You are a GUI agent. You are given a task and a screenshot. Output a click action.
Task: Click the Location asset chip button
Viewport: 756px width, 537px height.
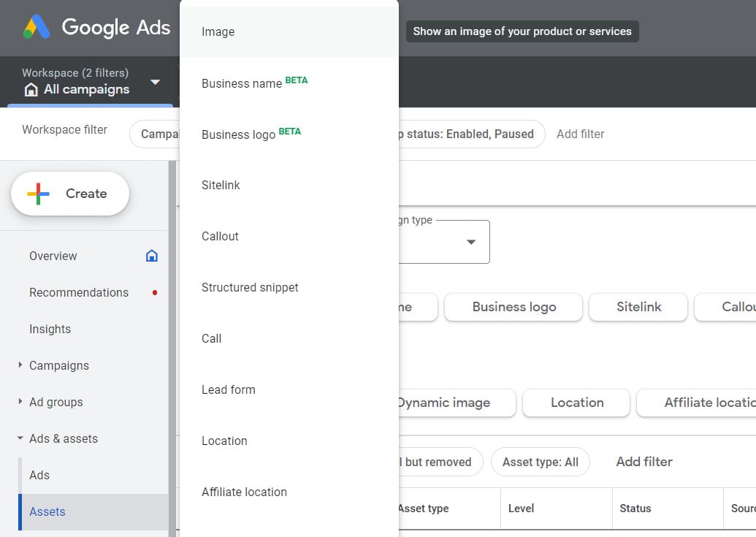576,403
